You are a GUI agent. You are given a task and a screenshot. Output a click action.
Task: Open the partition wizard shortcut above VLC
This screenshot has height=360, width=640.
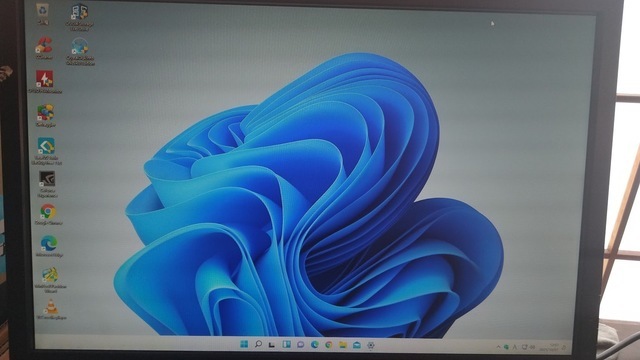coord(50,280)
